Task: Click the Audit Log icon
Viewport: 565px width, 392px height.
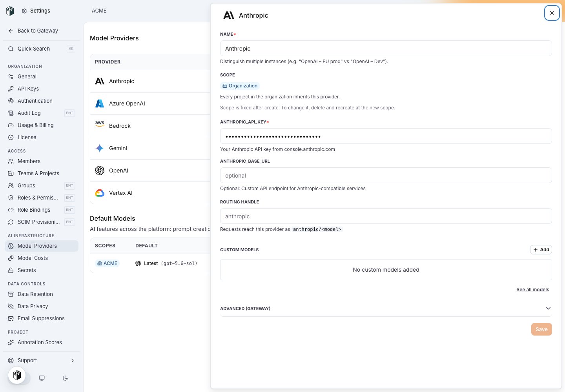Action: pyautogui.click(x=11, y=113)
